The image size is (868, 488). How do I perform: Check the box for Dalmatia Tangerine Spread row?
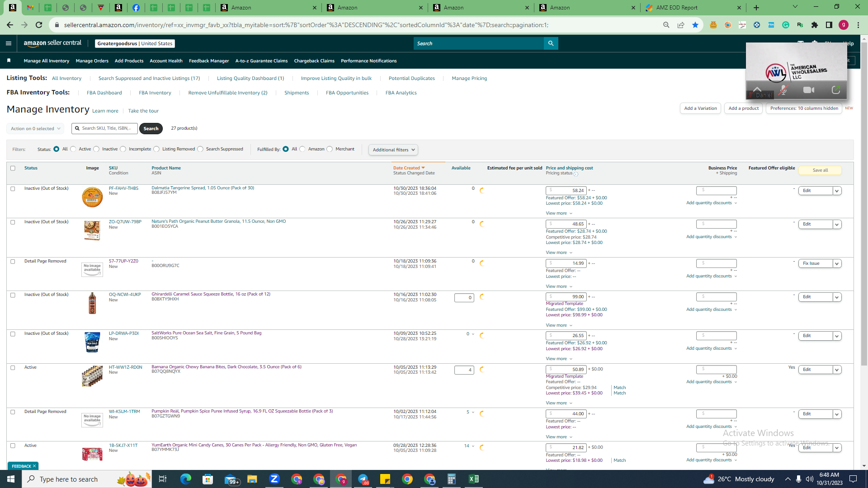pyautogui.click(x=13, y=189)
